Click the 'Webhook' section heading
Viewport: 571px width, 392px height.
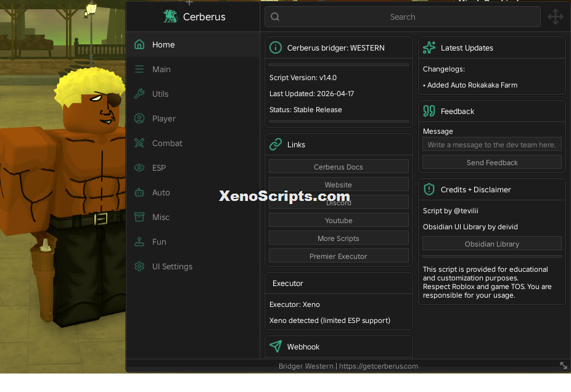303,346
